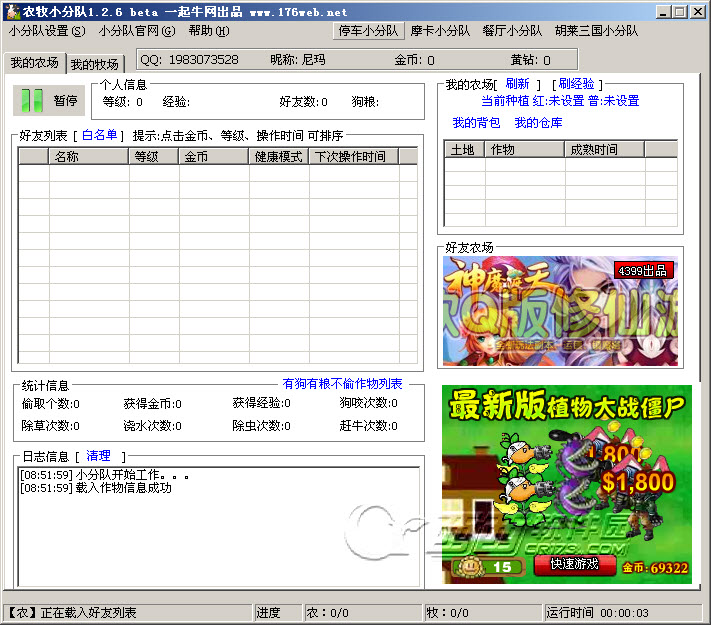Open 餐厅小分队 from the toolbar

(x=512, y=31)
